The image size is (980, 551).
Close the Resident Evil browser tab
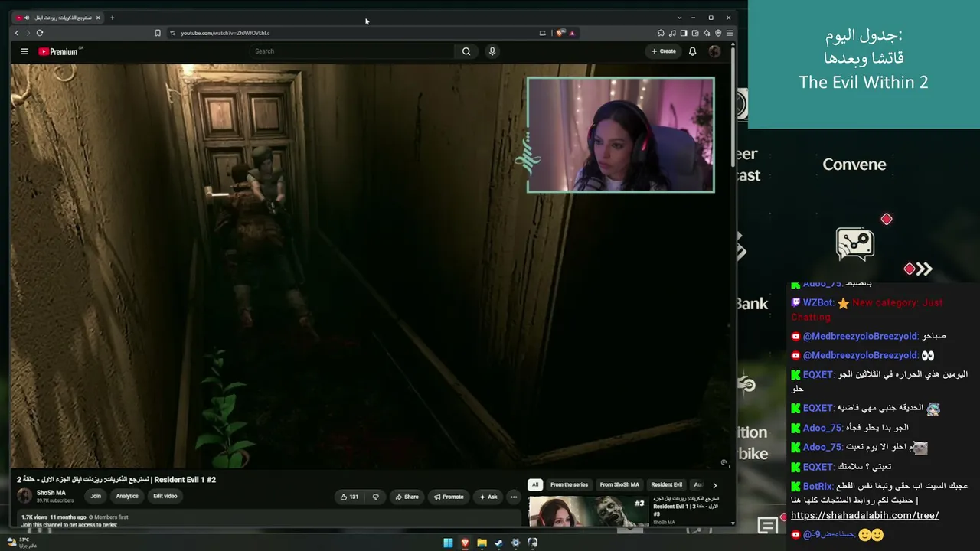(98, 18)
